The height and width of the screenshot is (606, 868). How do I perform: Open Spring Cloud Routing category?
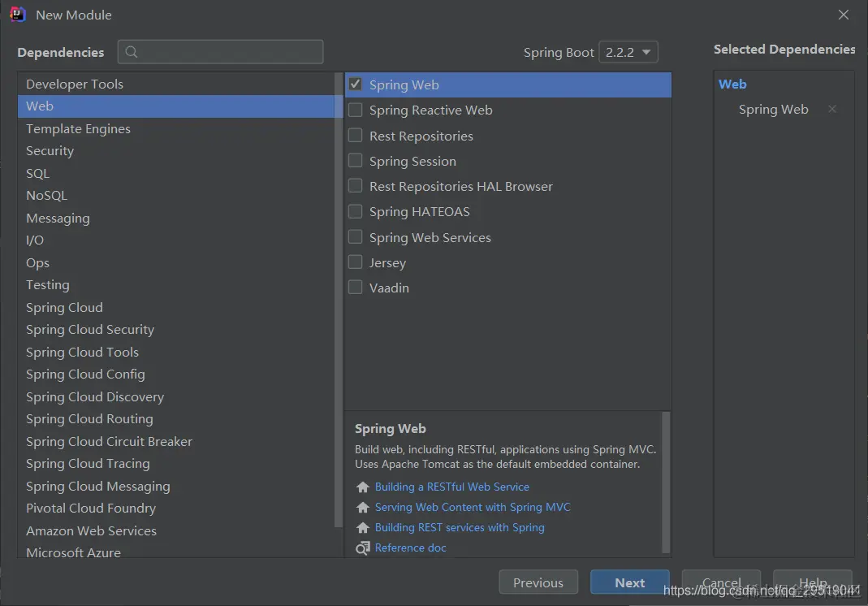176,419
